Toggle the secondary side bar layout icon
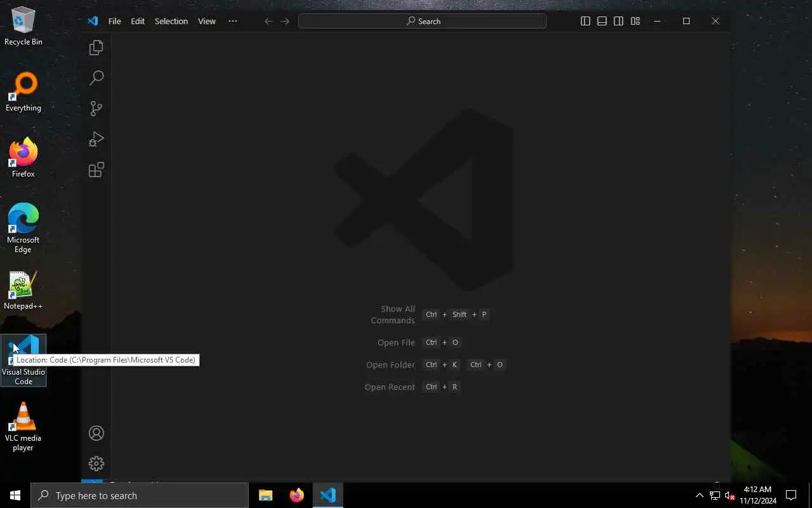This screenshot has height=508, width=812. click(619, 21)
